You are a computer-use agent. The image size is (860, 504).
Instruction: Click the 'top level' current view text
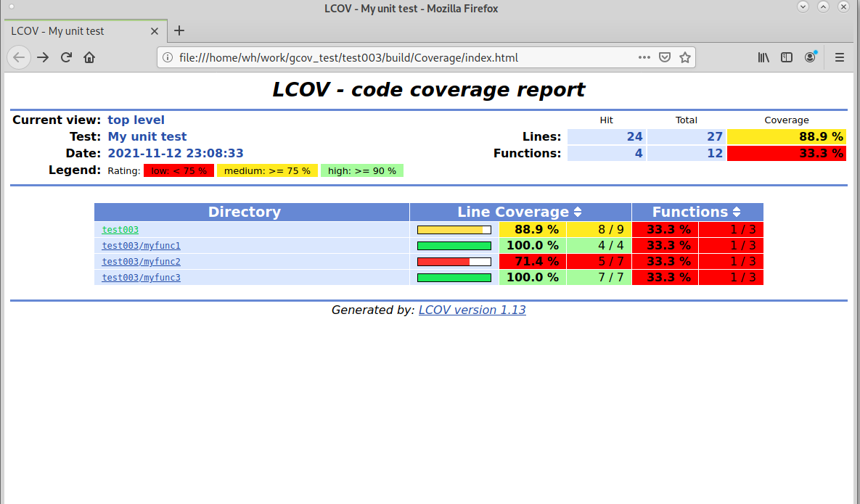click(x=136, y=120)
